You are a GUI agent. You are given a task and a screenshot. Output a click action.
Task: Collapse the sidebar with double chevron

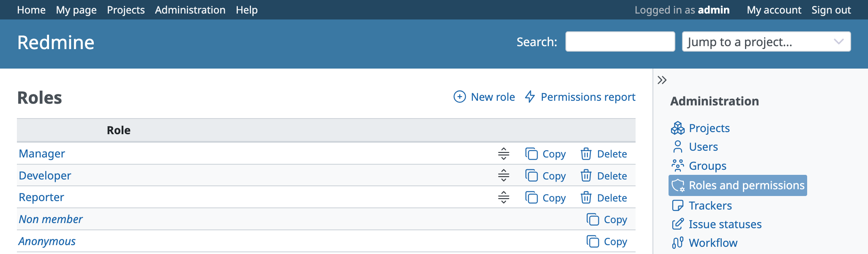[662, 80]
